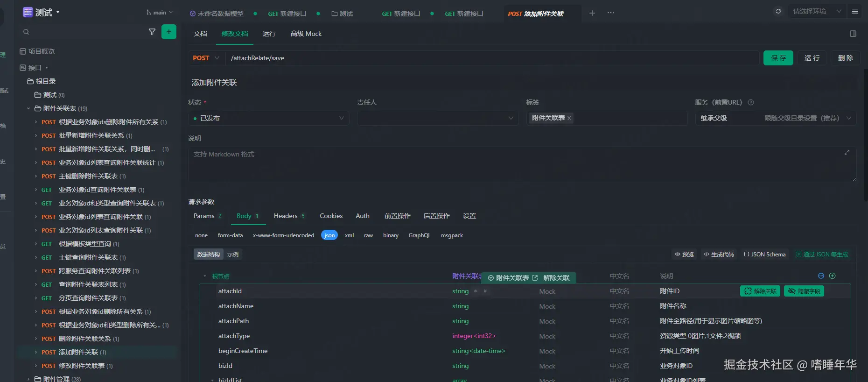868x382 pixels.
Task: Open the Cookies request tab
Action: (331, 216)
